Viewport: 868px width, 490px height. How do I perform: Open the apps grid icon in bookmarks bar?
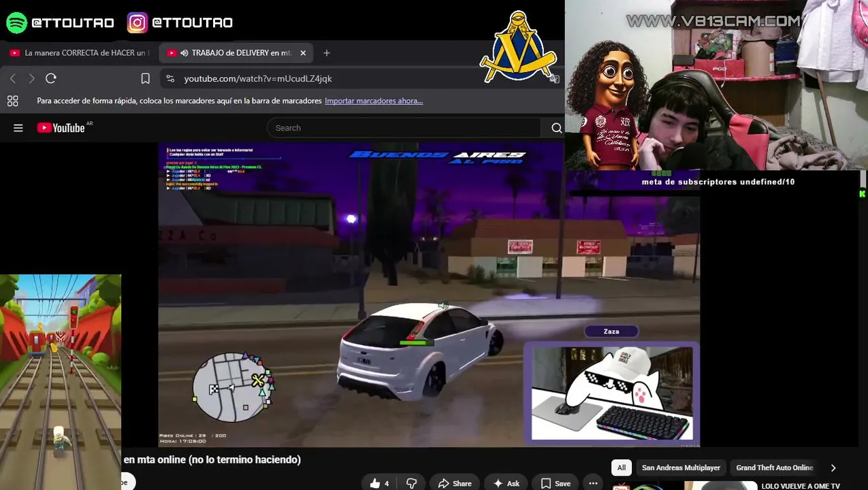pyautogui.click(x=12, y=101)
